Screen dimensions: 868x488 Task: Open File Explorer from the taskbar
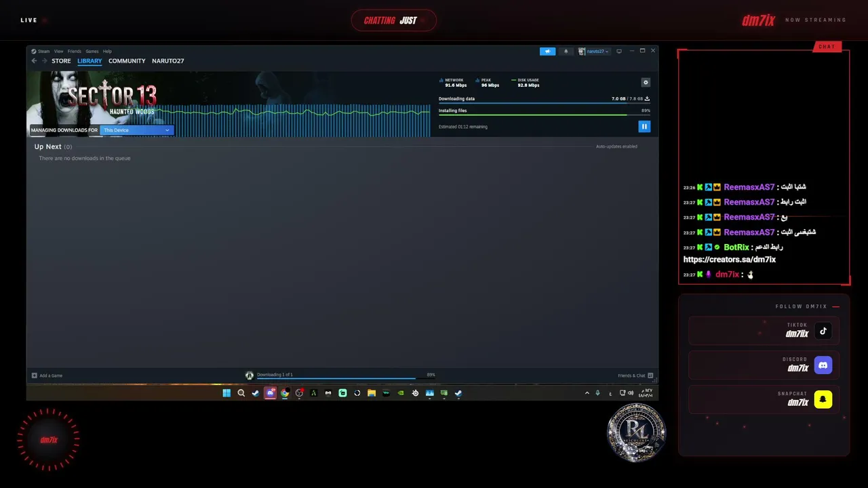click(372, 393)
